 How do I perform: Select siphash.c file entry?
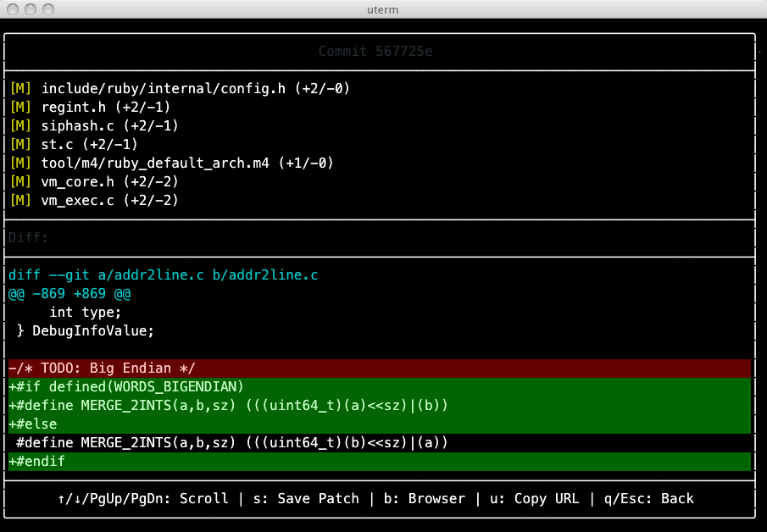(x=94, y=125)
